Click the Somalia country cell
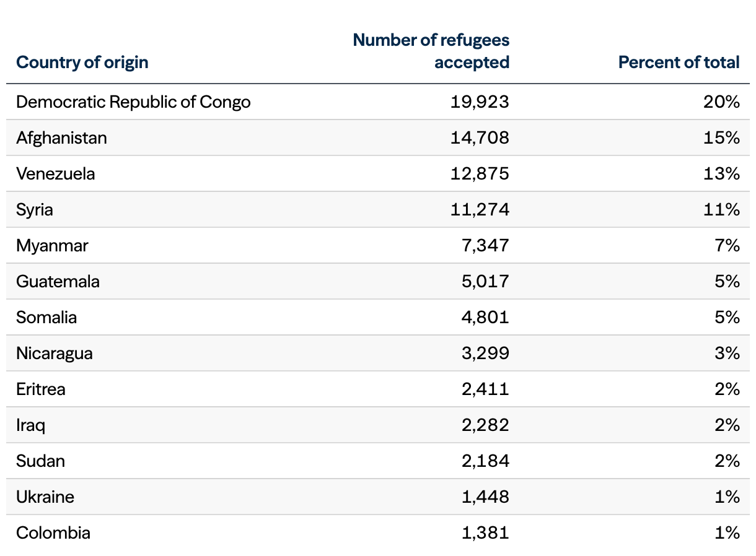 (46, 317)
